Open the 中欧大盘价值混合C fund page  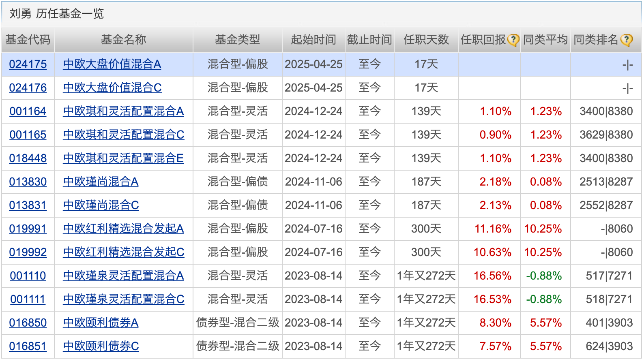click(112, 88)
